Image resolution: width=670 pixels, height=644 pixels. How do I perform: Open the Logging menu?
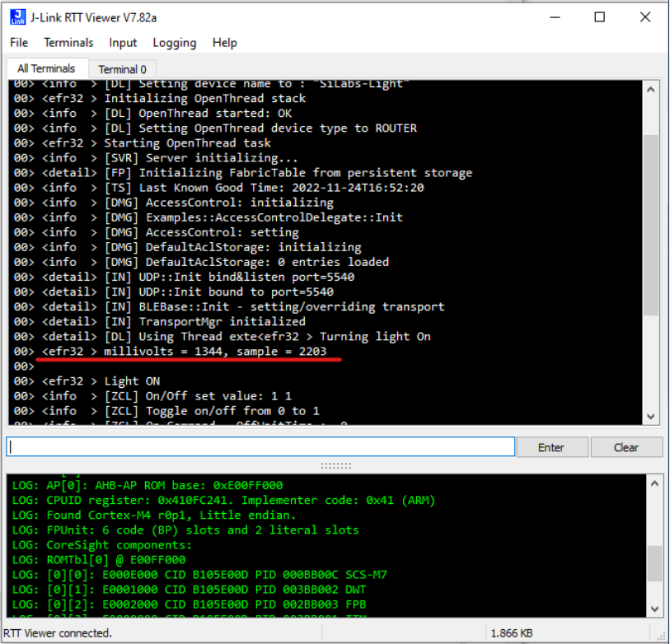click(174, 43)
